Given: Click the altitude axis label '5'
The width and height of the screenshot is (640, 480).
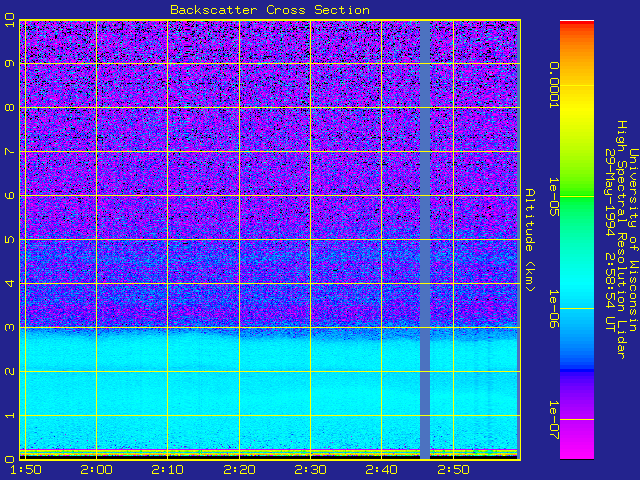Looking at the screenshot, I should (x=10, y=239).
